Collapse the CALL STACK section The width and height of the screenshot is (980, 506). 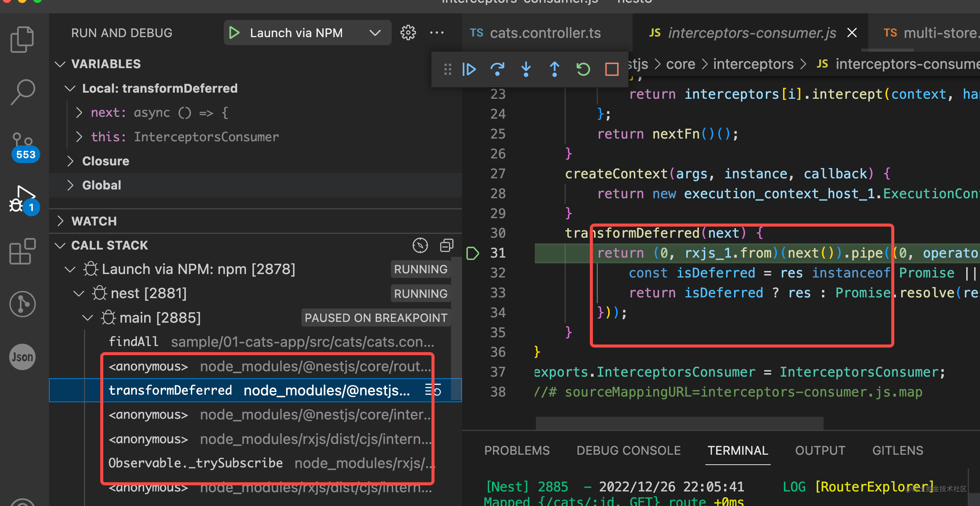[x=60, y=245]
